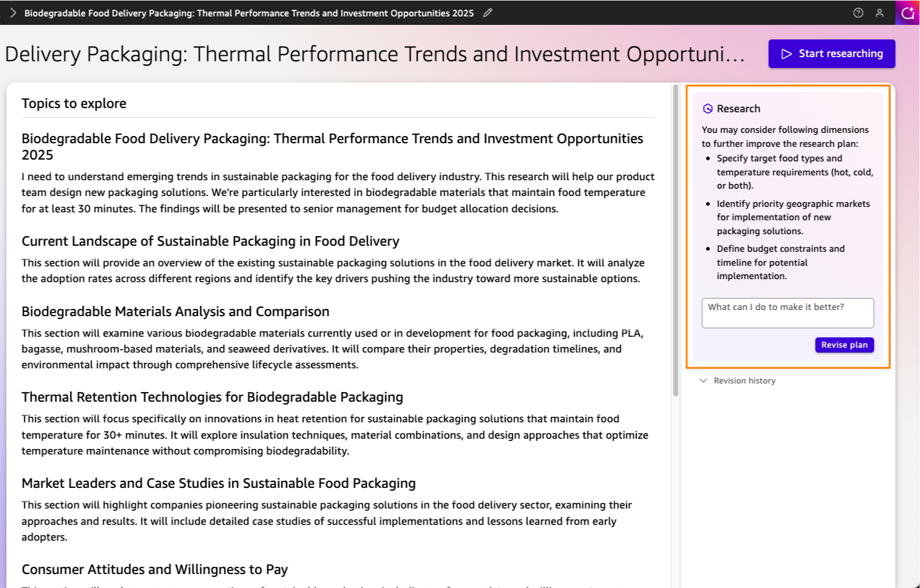Click the hexagon icon beside Research heading
Viewport: 920px width, 588px height.
point(707,109)
